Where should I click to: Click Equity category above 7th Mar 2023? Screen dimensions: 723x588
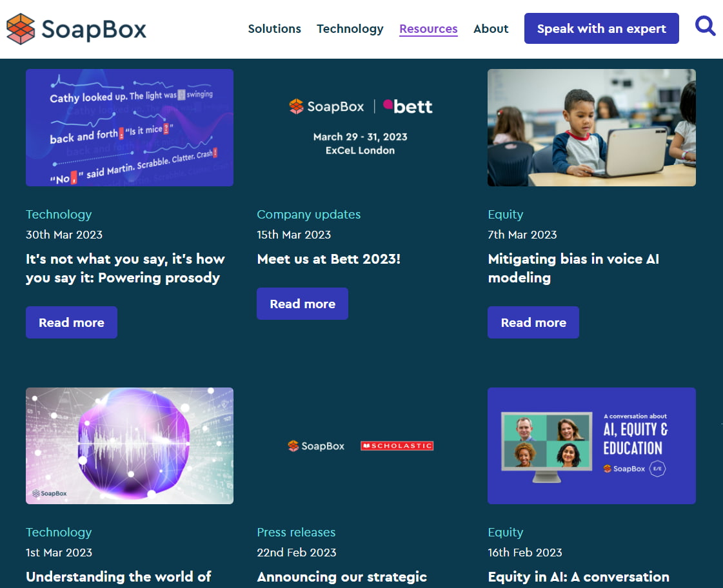506,214
